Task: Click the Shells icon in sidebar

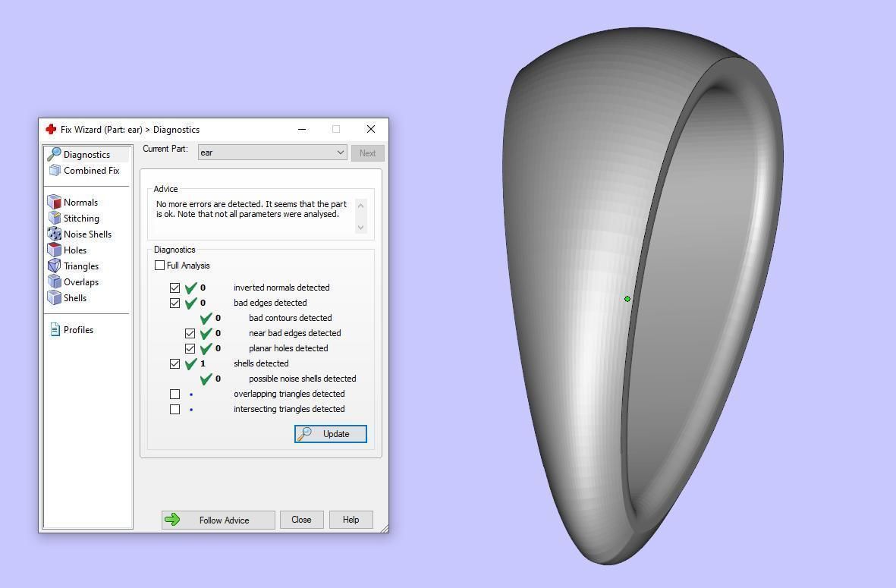Action: point(55,298)
